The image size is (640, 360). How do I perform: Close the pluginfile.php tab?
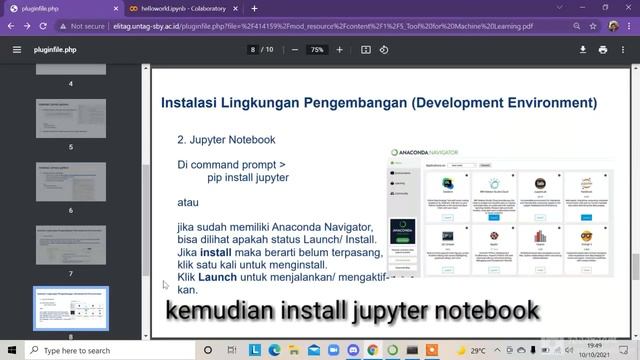coord(116,9)
